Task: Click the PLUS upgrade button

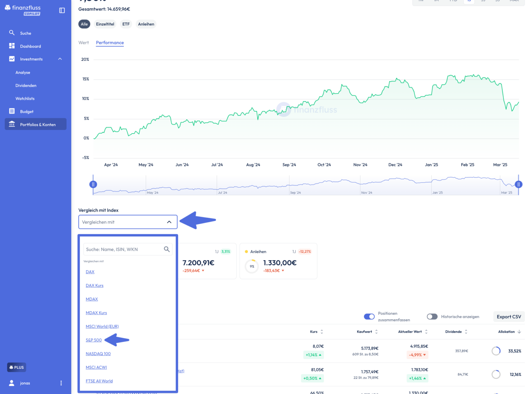Action: [x=16, y=367]
